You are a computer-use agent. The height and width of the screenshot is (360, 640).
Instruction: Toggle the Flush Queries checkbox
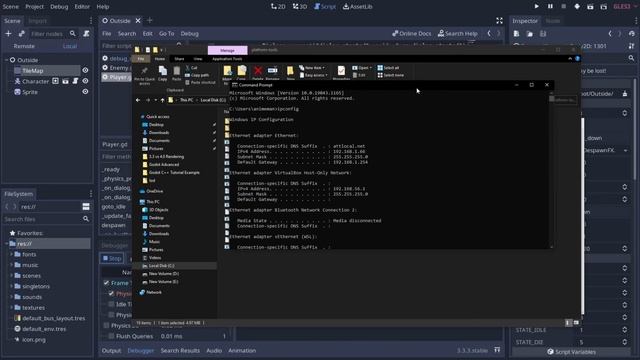pyautogui.click(x=111, y=336)
